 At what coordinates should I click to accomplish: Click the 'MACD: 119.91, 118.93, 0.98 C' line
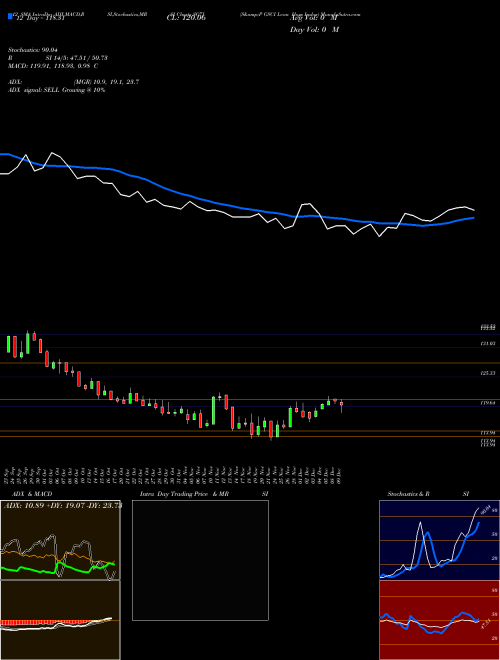[x=53, y=66]
